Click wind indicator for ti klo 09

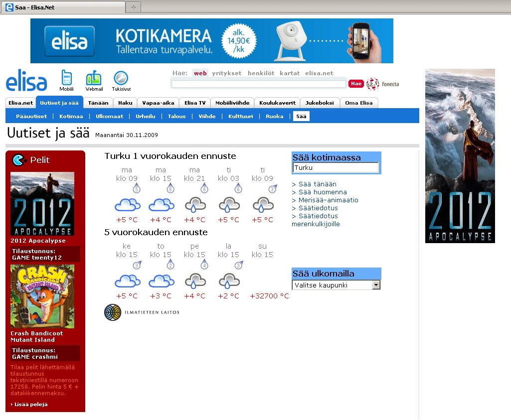[x=272, y=188]
